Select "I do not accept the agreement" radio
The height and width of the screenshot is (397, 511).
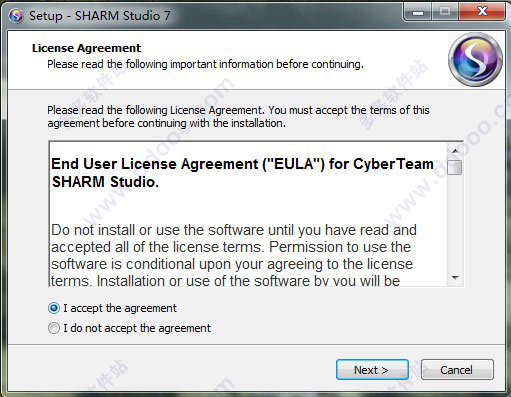54,328
